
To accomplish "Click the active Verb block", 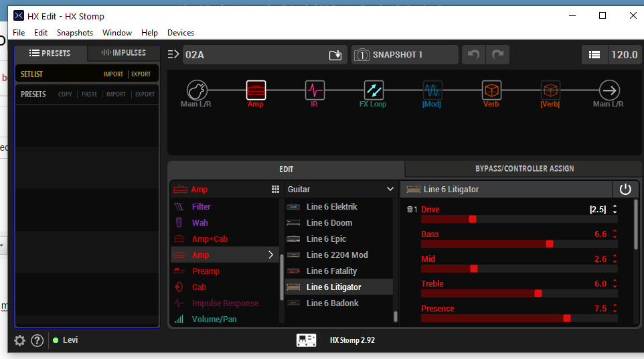I will tap(491, 90).
